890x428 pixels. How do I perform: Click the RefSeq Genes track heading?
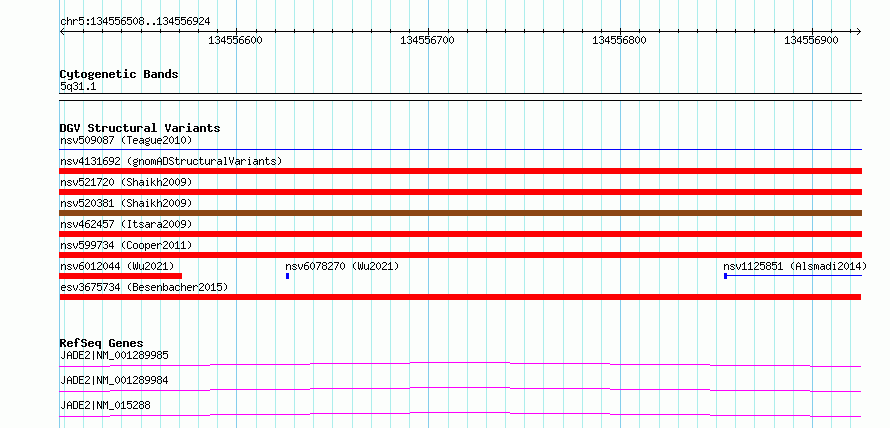(102, 343)
